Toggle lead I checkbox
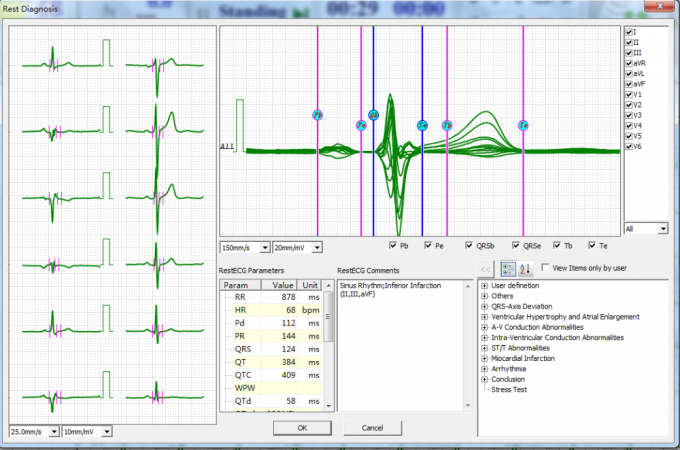Screen dimensions: 680x450 pyautogui.click(x=629, y=32)
